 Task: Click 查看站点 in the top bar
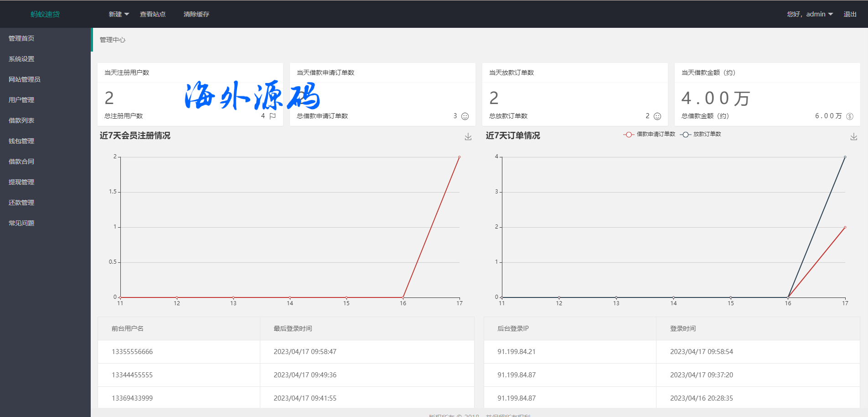click(153, 14)
